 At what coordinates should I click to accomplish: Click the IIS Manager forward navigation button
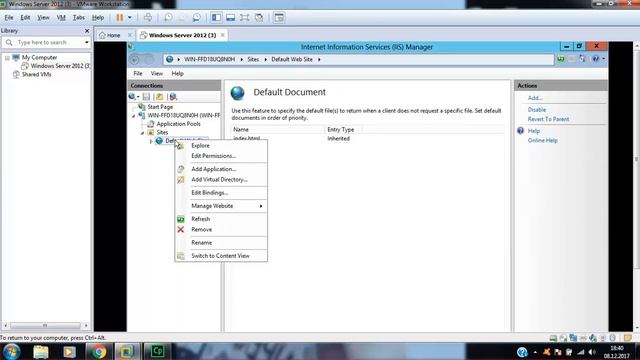click(149, 60)
